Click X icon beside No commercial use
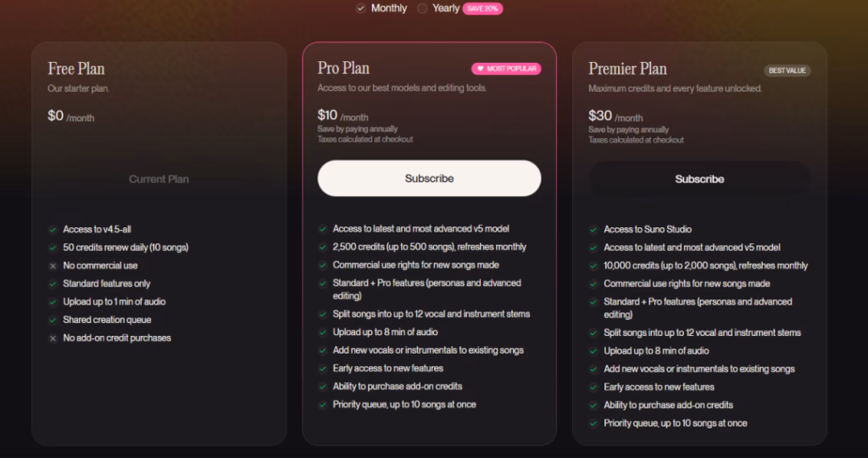This screenshot has width=868, height=458. [53, 265]
